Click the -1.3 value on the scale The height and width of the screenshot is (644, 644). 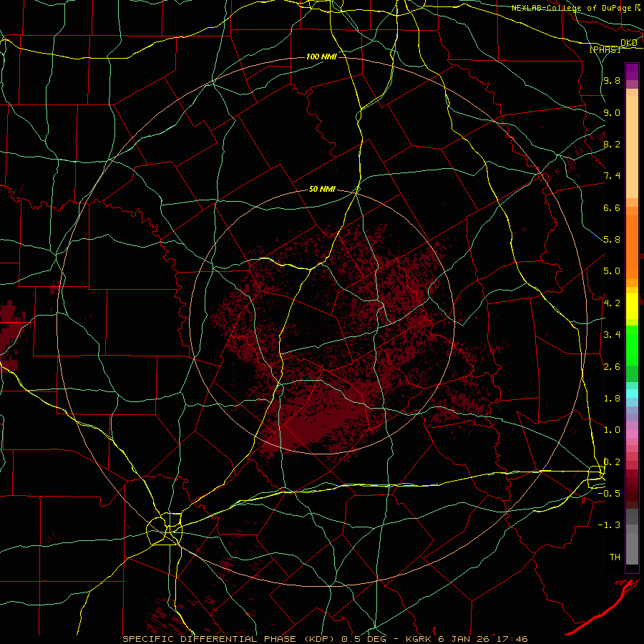pos(609,525)
